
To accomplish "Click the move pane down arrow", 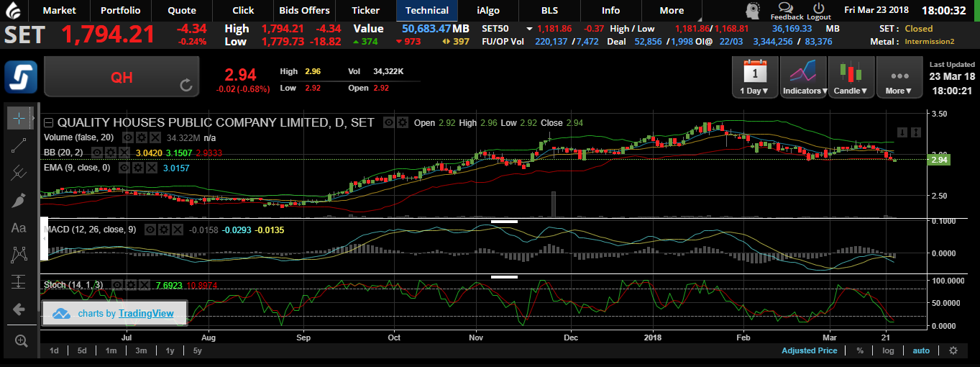I will (904, 132).
